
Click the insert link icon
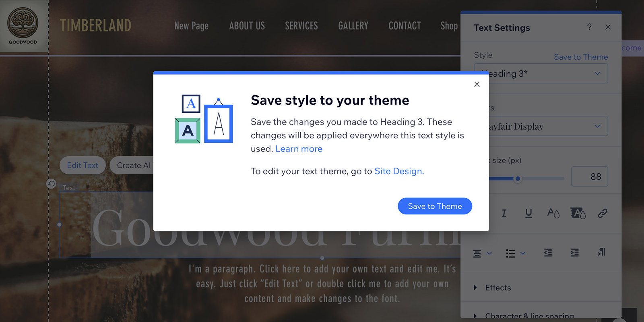click(x=603, y=213)
